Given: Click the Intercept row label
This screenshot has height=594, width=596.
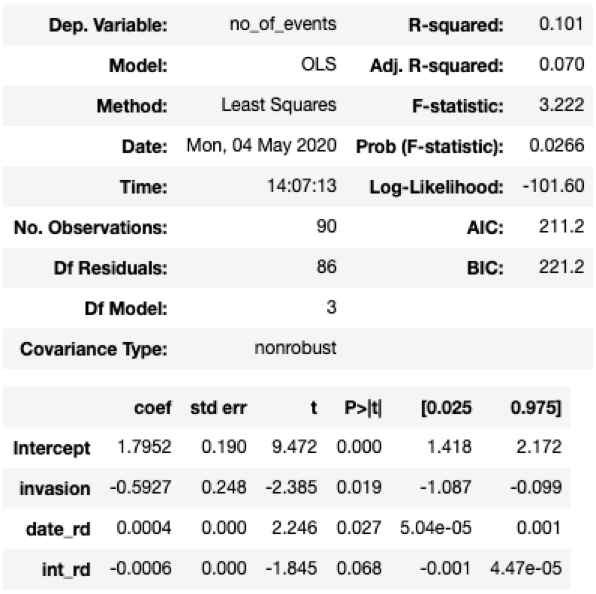Looking at the screenshot, I should pos(52,448).
